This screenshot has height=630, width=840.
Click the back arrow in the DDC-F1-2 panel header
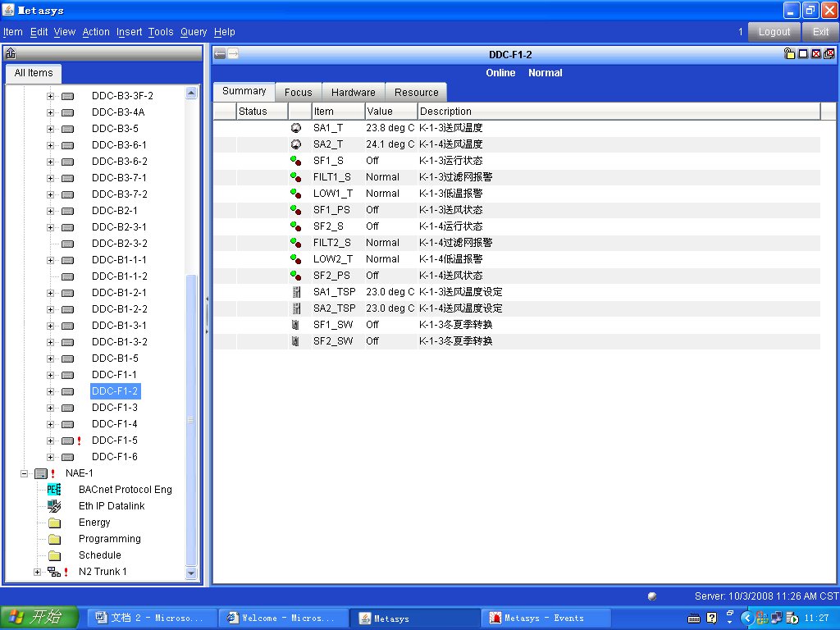[x=220, y=54]
